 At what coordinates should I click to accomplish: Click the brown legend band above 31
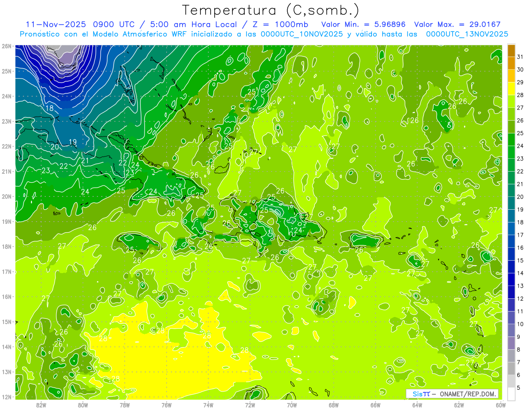pos(511,51)
